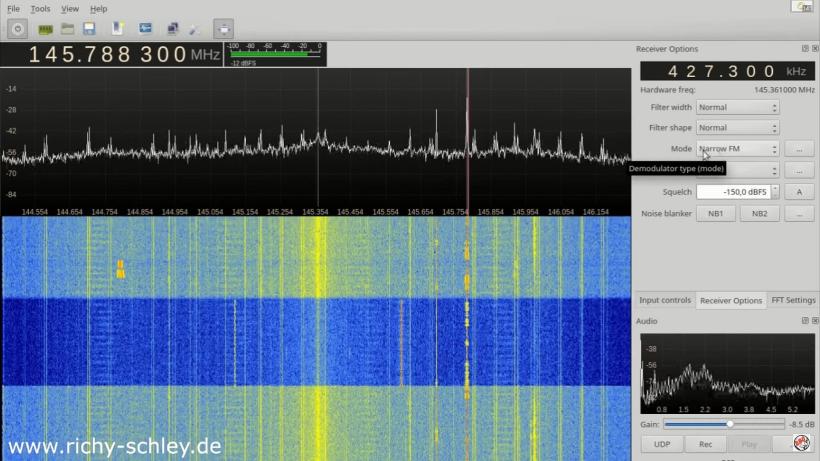The height and width of the screenshot is (461, 820).
Task: Click the audio spectrum plot
Action: pyautogui.click(x=727, y=373)
